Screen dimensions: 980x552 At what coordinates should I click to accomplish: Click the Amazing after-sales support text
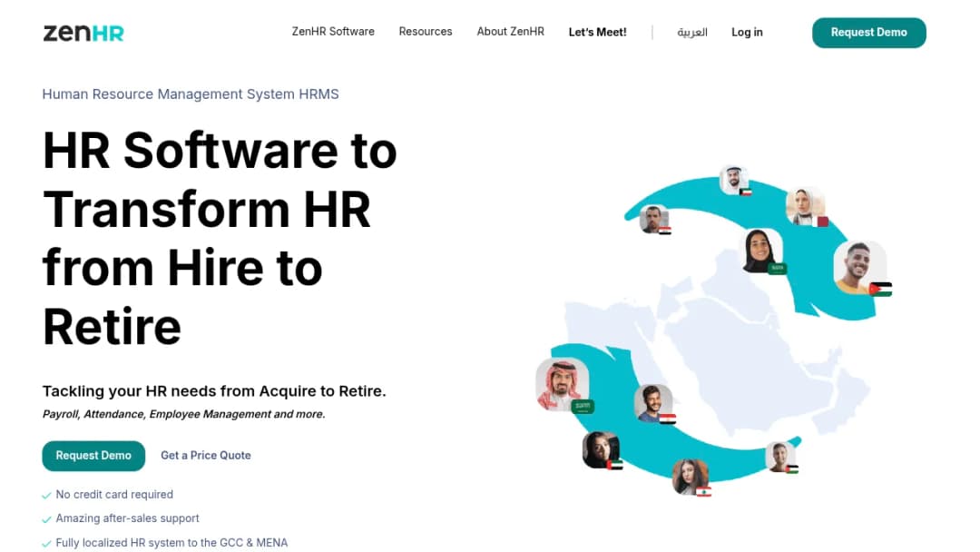(128, 518)
